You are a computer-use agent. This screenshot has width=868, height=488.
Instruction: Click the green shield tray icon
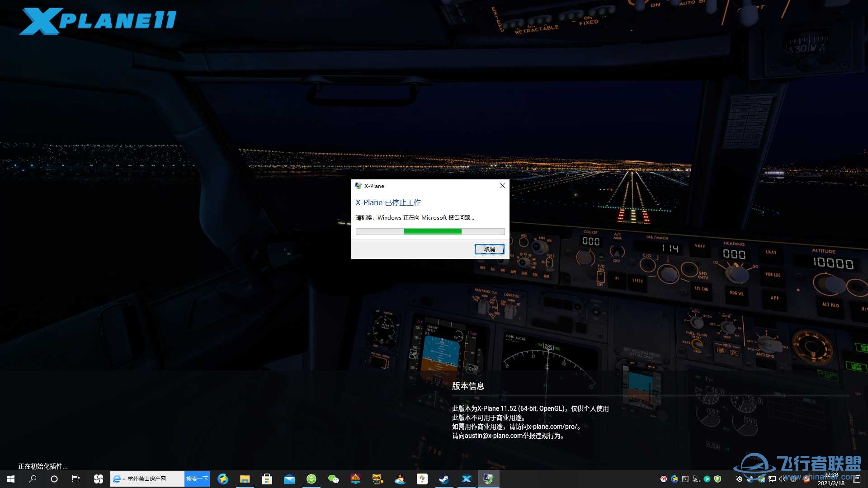(718, 479)
